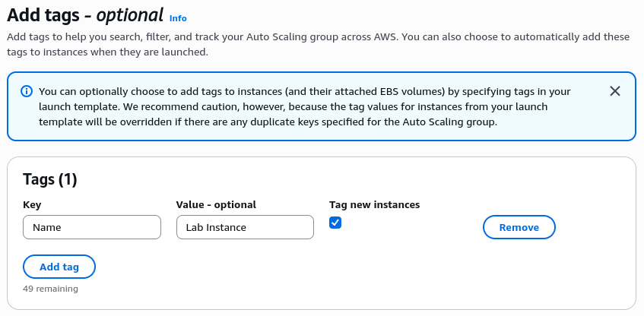
Task: Open the Info link beside the heading
Action: click(178, 18)
